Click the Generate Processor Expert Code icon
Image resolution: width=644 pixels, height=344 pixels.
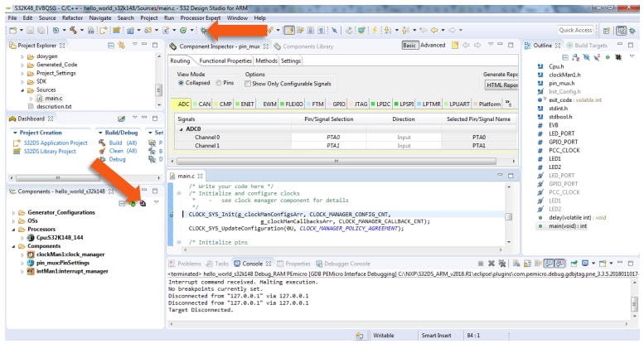click(x=143, y=203)
